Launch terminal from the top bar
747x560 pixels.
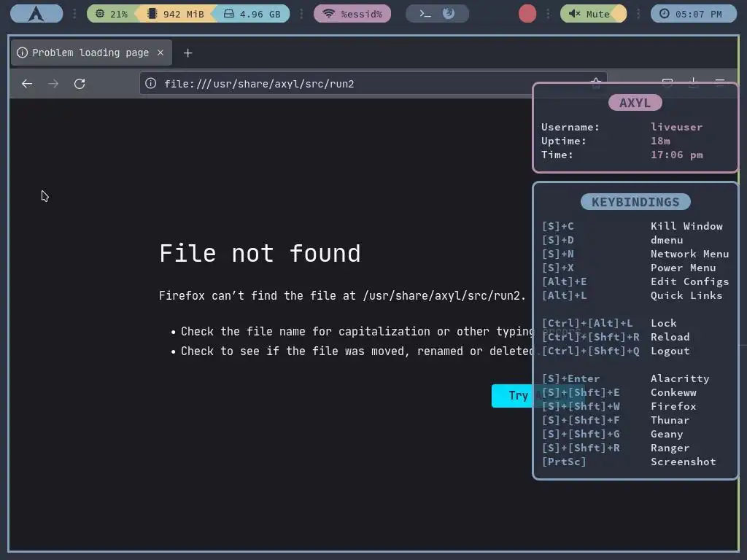425,14
